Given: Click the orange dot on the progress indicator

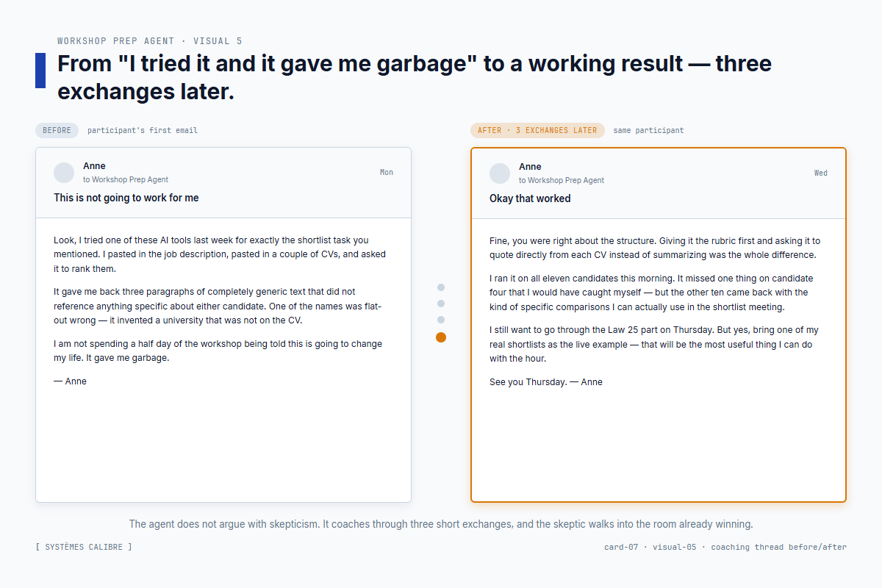Looking at the screenshot, I should pos(441,337).
